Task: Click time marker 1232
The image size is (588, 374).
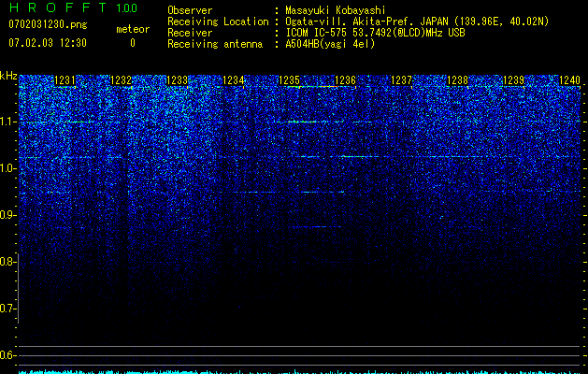Action: tap(121, 80)
